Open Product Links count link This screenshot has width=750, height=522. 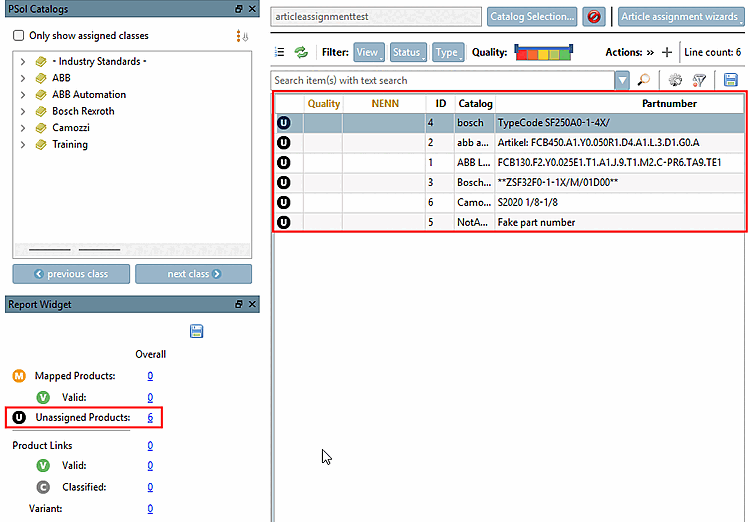[150, 446]
